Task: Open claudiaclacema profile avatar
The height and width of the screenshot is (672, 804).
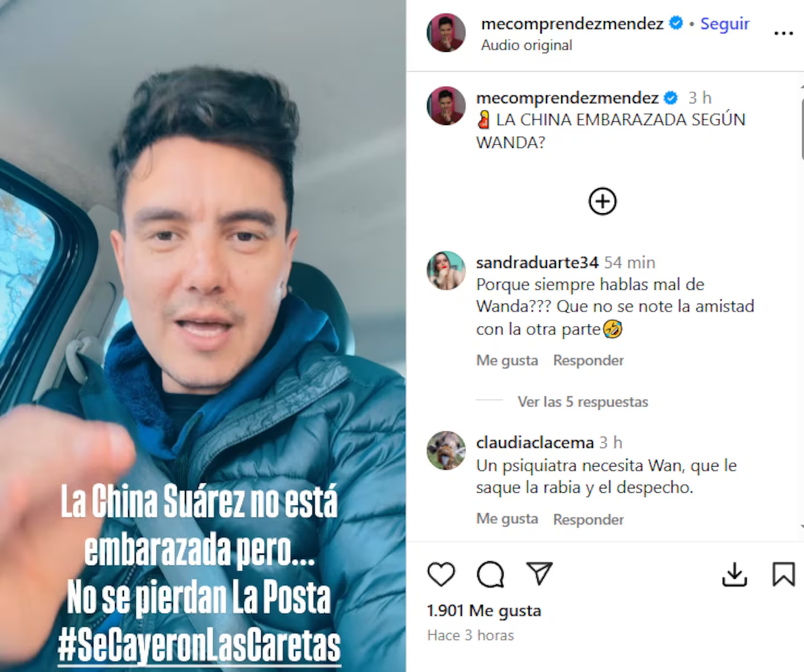Action: tap(446, 451)
